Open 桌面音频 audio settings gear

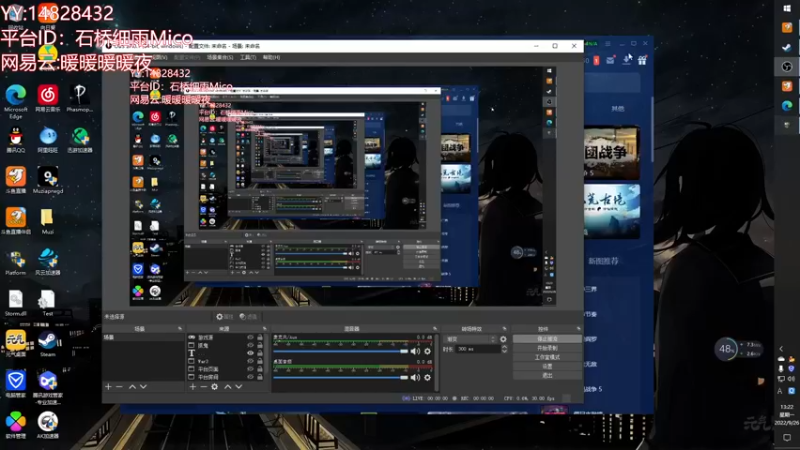[x=428, y=378]
